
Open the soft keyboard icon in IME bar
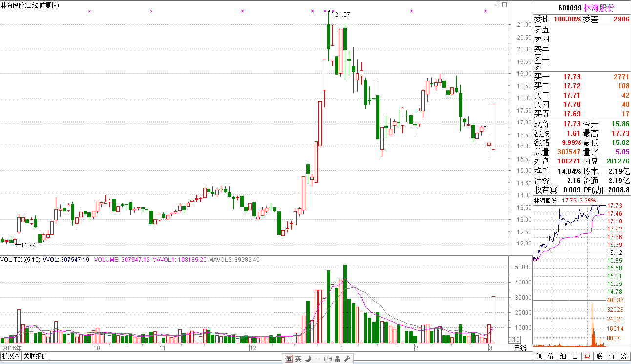(x=328, y=359)
